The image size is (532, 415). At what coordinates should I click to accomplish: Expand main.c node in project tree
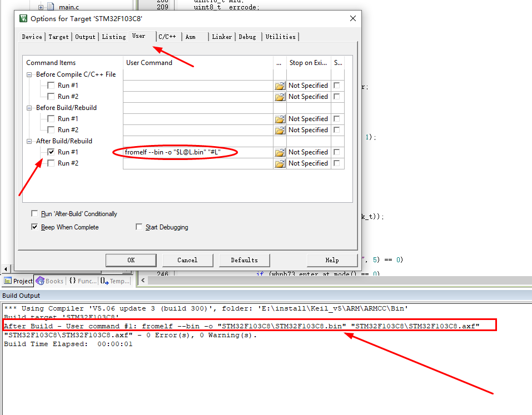click(x=41, y=7)
